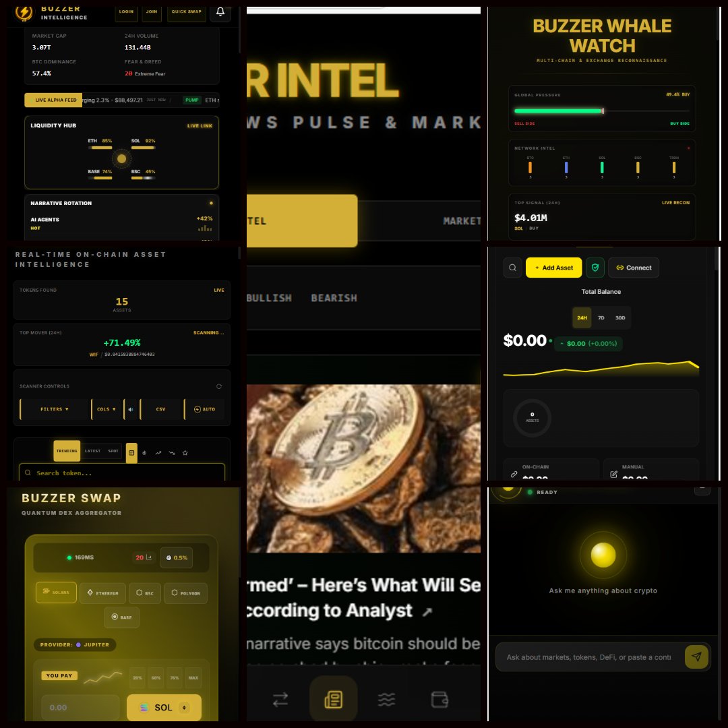The width and height of the screenshot is (728, 728).
Task: Switch to the Latest tab
Action: [92, 451]
